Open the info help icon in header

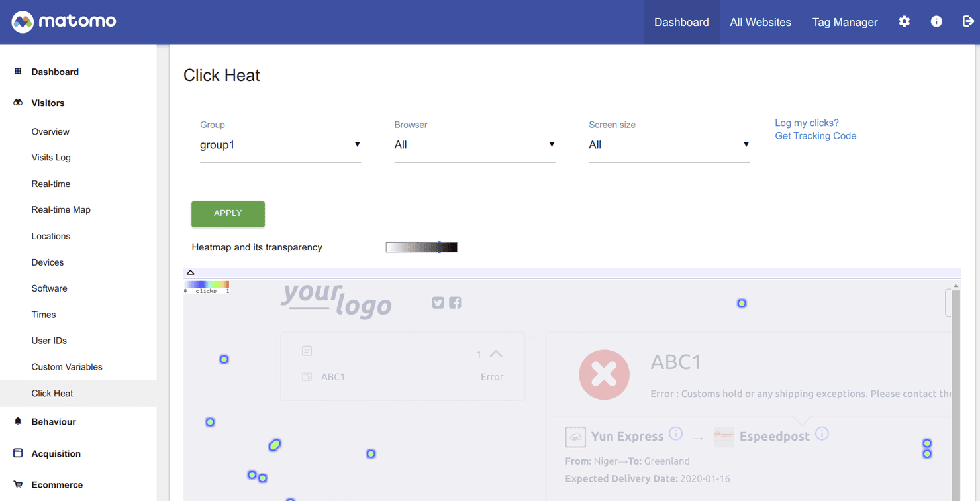point(936,21)
